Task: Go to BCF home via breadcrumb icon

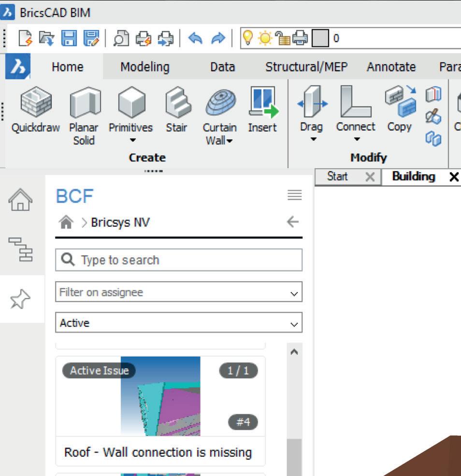Action: click(x=66, y=222)
